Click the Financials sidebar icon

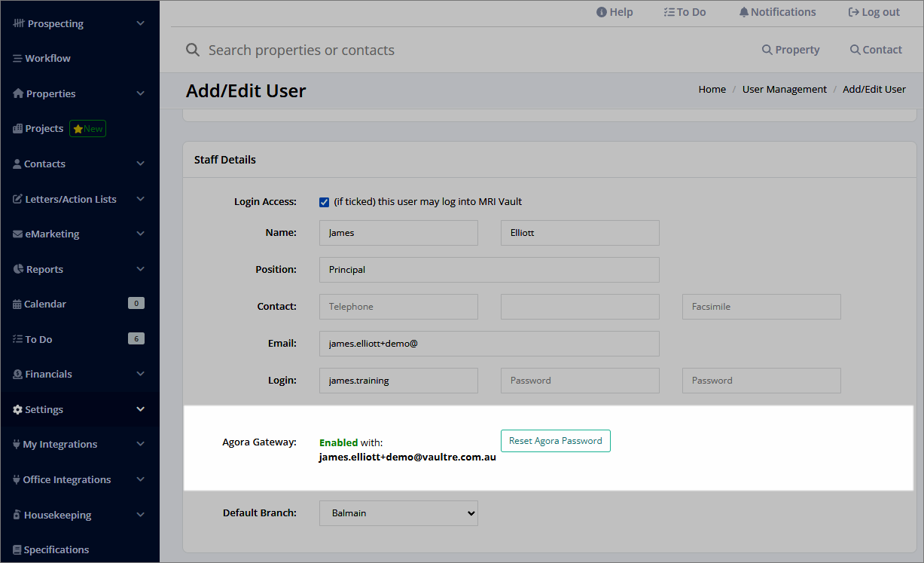17,374
